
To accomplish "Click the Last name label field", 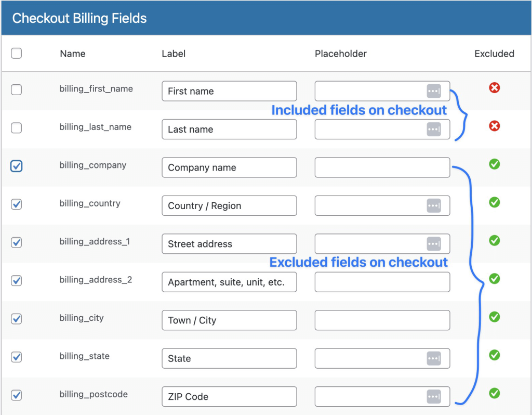I will [229, 129].
